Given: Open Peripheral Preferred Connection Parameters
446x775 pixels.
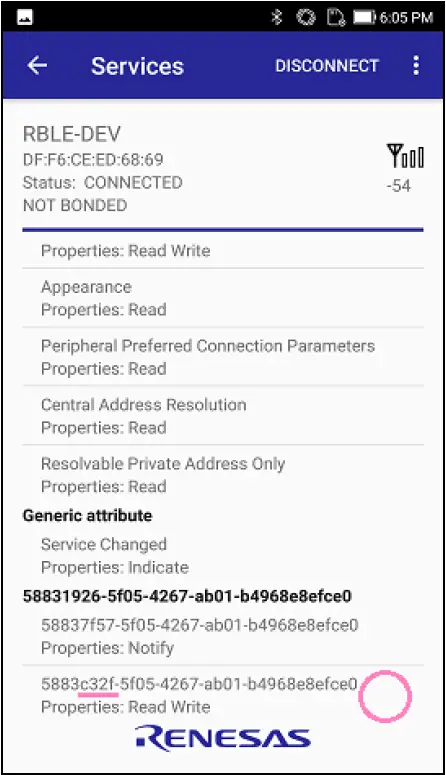Looking at the screenshot, I should click(223, 357).
